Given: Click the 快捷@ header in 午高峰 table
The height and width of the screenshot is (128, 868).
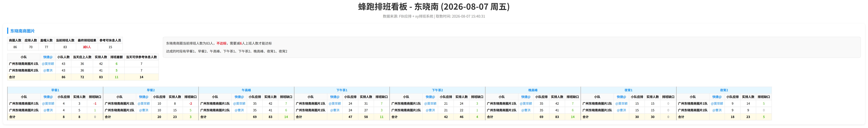Looking at the screenshot, I should coord(239,97).
